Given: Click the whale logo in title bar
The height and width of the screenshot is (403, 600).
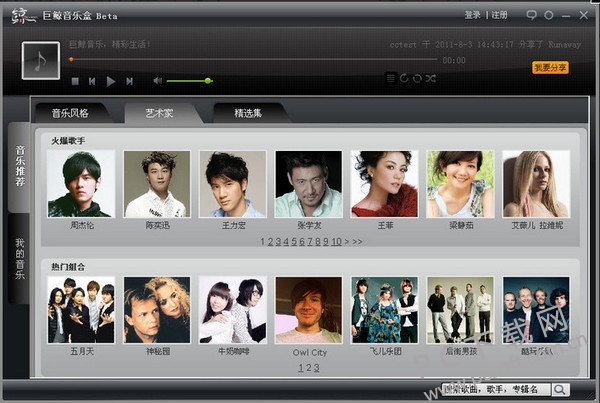Looking at the screenshot, I should point(23,16).
